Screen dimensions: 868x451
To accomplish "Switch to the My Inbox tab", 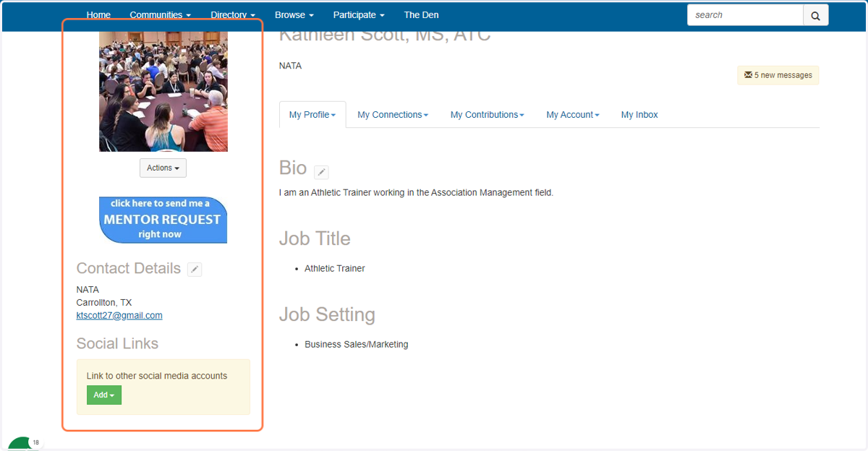I will 639,115.
